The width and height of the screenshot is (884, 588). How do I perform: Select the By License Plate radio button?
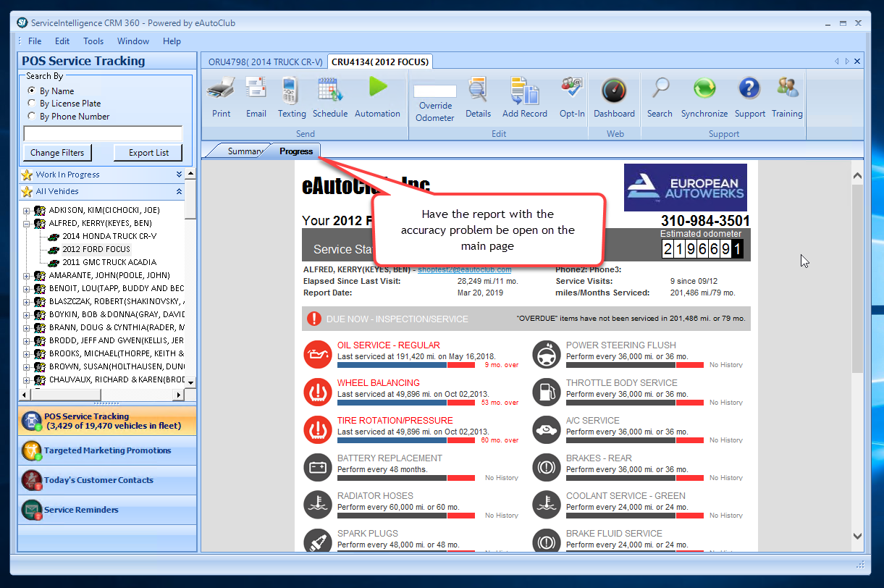click(x=32, y=104)
